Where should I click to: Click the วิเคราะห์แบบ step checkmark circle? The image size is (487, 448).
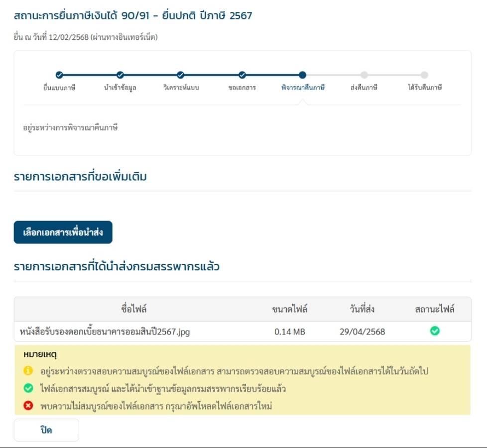tap(180, 75)
